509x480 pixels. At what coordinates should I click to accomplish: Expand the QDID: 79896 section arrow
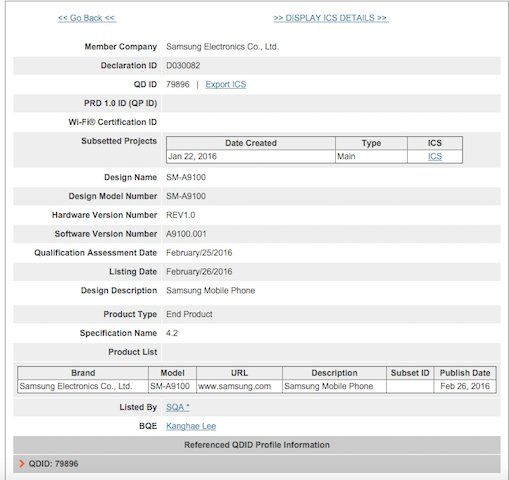click(22, 464)
